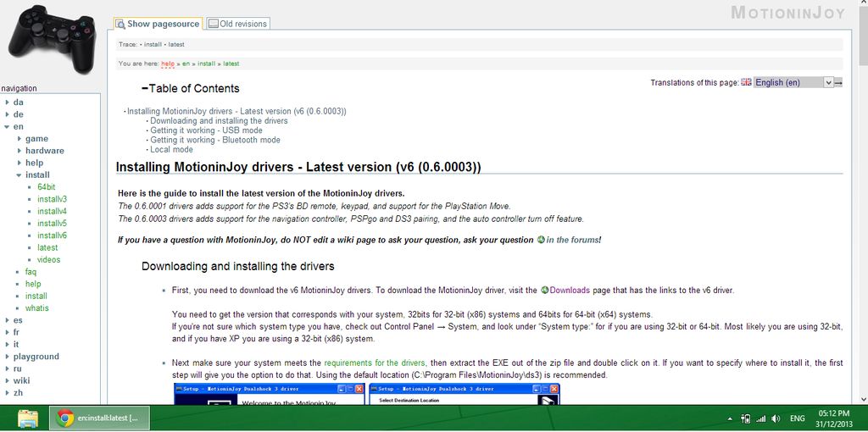Open the 'in the forums' link

tap(572, 240)
